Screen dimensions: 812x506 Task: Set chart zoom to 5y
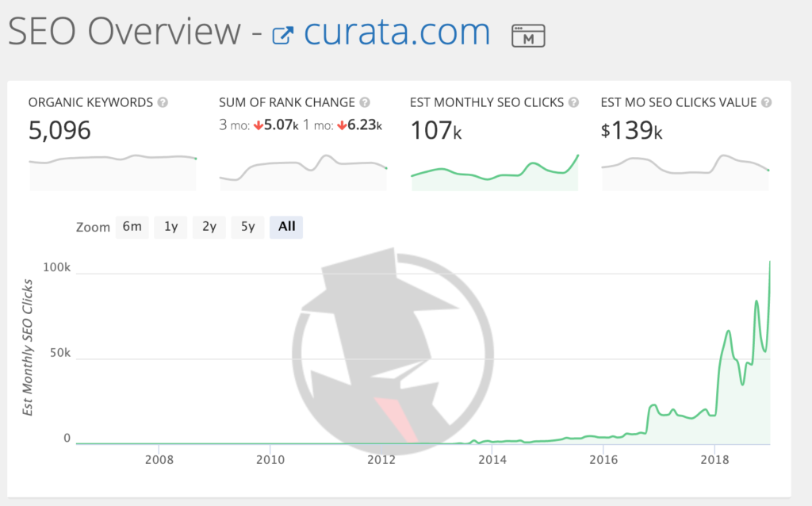pyautogui.click(x=247, y=227)
